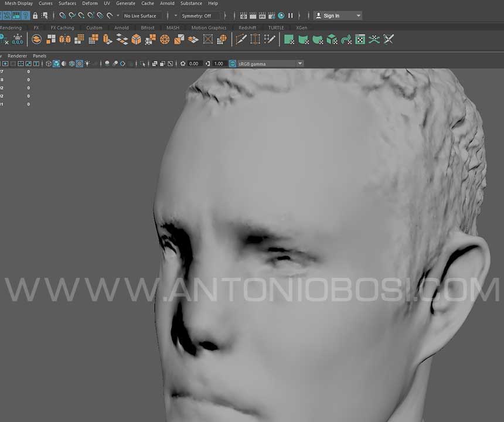Enable Snap to view planes magnet
The height and width of the screenshot is (422, 504).
click(x=100, y=15)
